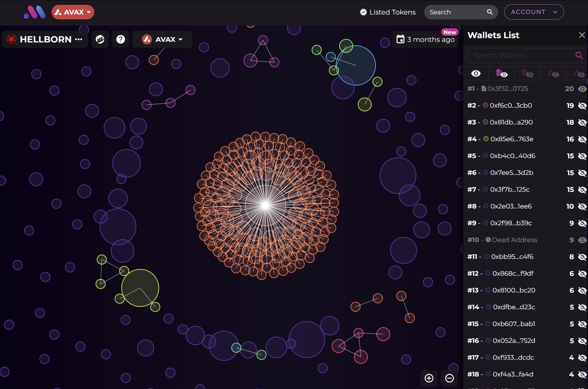Open the Listed Tokens menu
The image size is (588, 389).
(x=387, y=12)
